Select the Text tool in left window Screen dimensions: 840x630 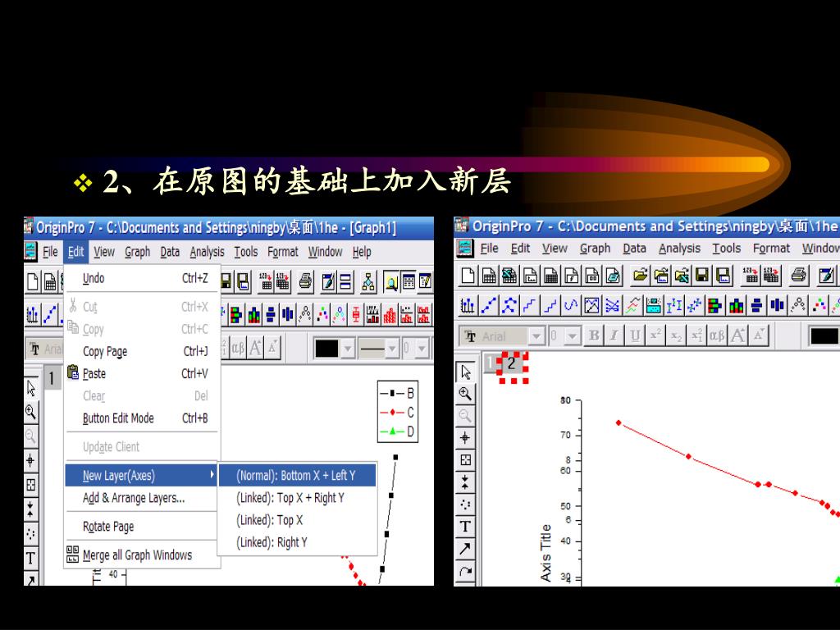point(31,558)
